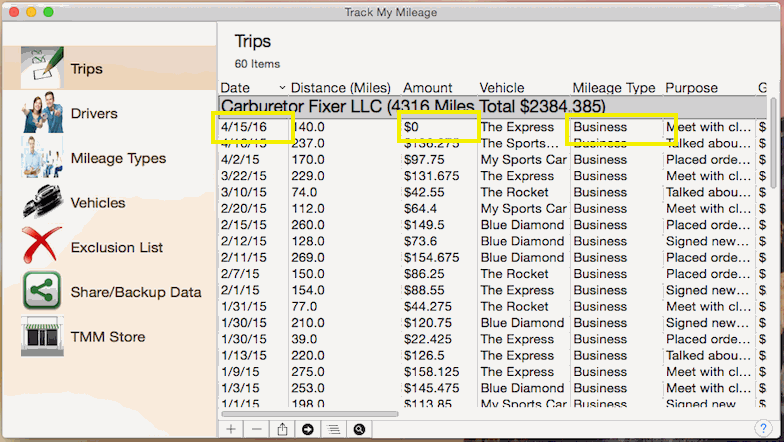Select the 4/15/16 date cell
The height and width of the screenshot is (442, 784).
[244, 127]
